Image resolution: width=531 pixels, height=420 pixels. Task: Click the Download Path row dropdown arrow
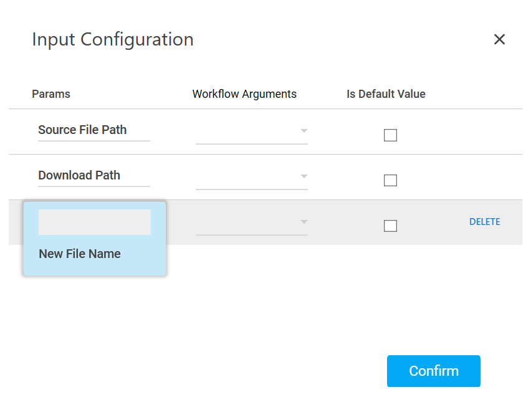(x=304, y=176)
